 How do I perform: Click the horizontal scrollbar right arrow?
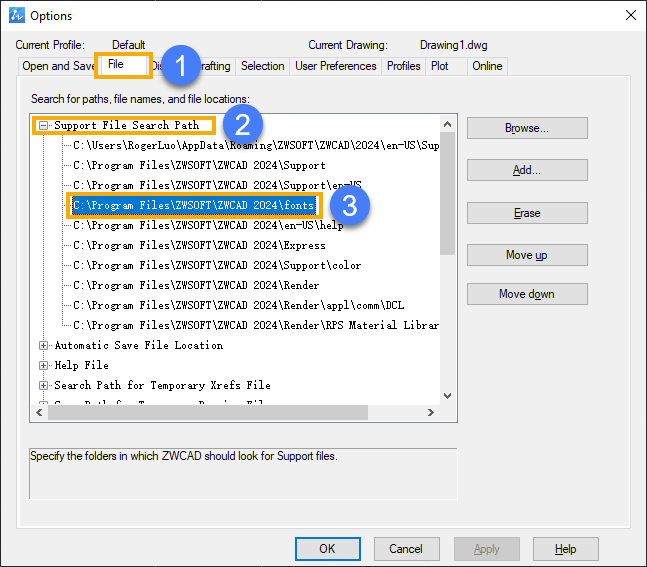coord(431,413)
